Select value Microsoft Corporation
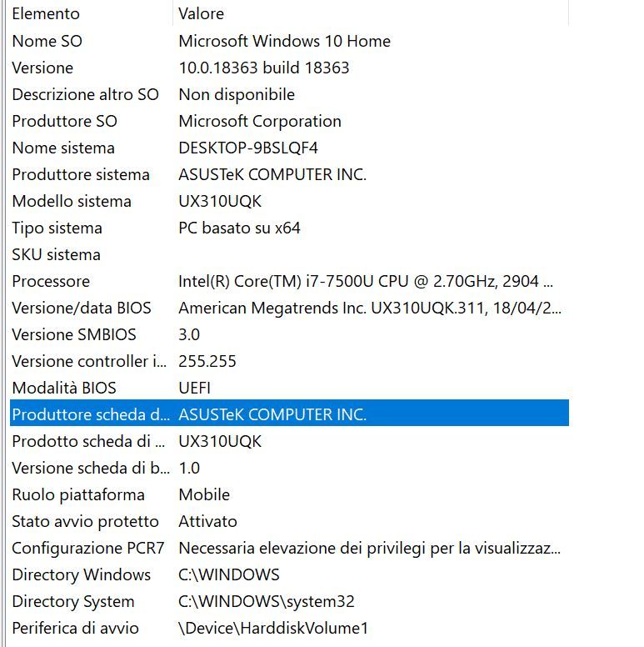The image size is (644, 647). pos(260,122)
